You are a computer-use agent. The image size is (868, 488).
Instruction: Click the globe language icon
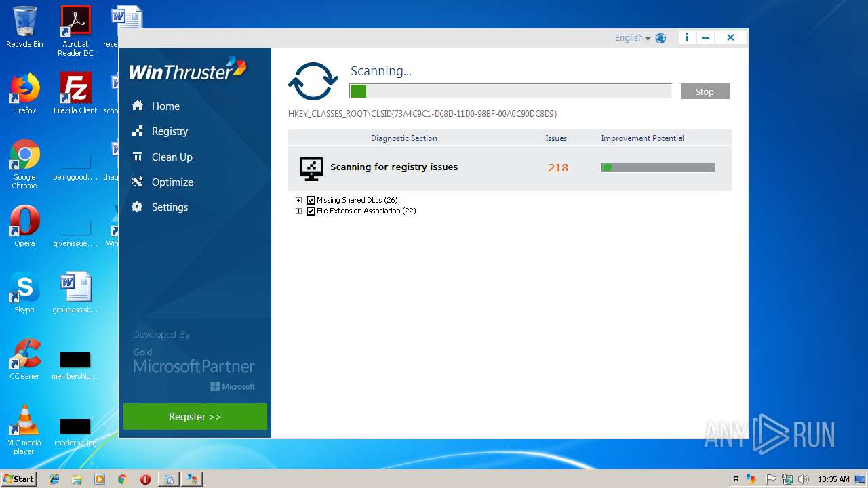[660, 38]
